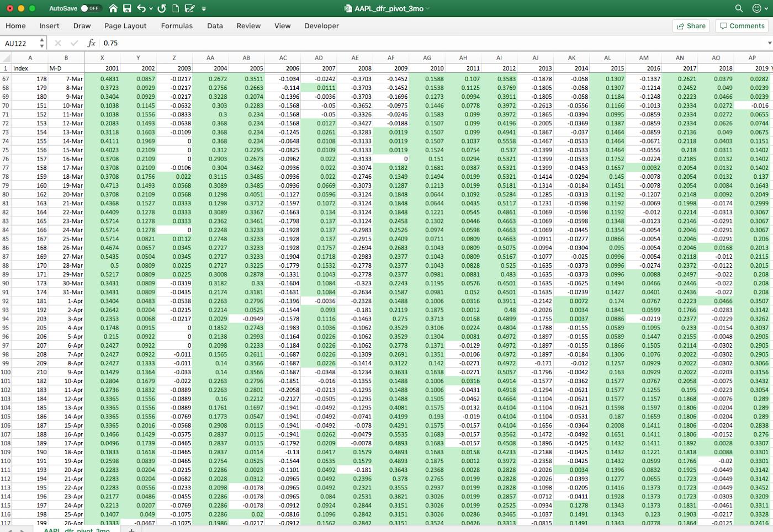Add a new sheet with plus button
This screenshot has width=773, height=532.
point(131,530)
